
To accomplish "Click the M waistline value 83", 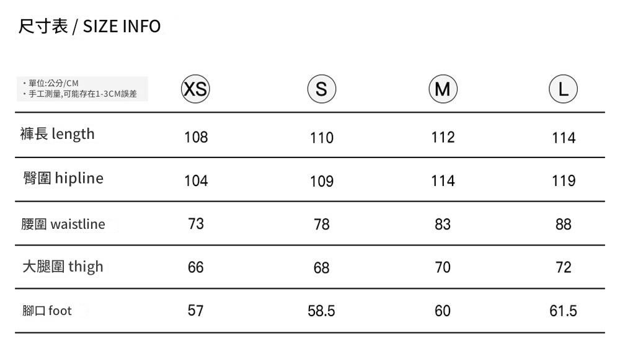I will point(442,224).
